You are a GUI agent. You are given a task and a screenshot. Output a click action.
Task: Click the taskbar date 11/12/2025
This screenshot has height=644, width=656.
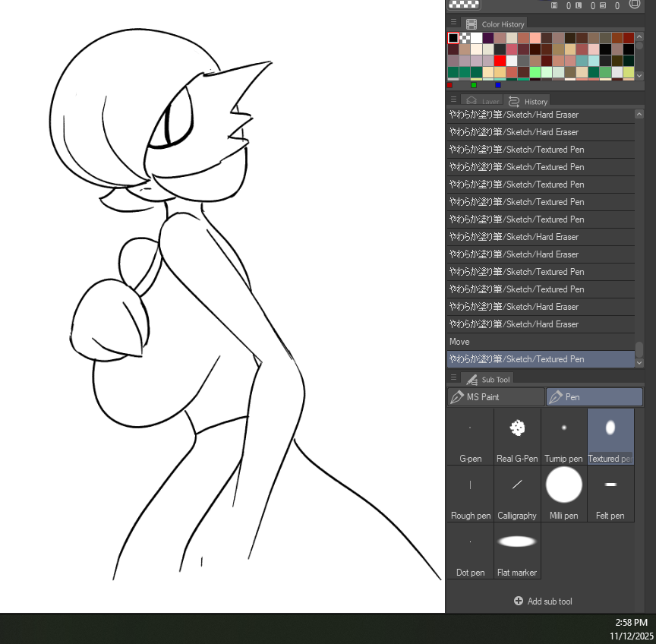click(x=631, y=636)
